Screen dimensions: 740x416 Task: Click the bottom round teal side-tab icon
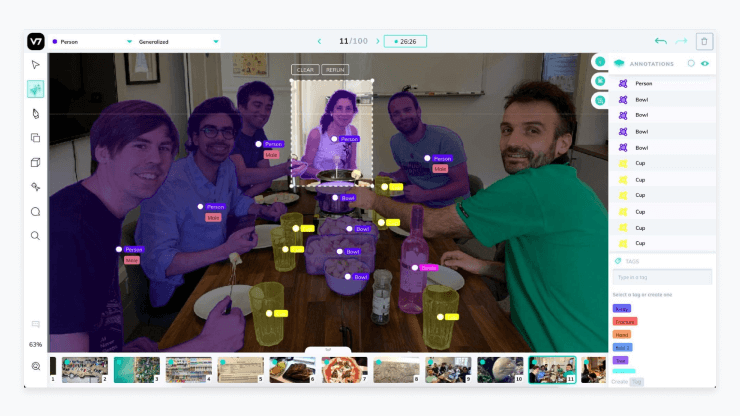click(600, 101)
